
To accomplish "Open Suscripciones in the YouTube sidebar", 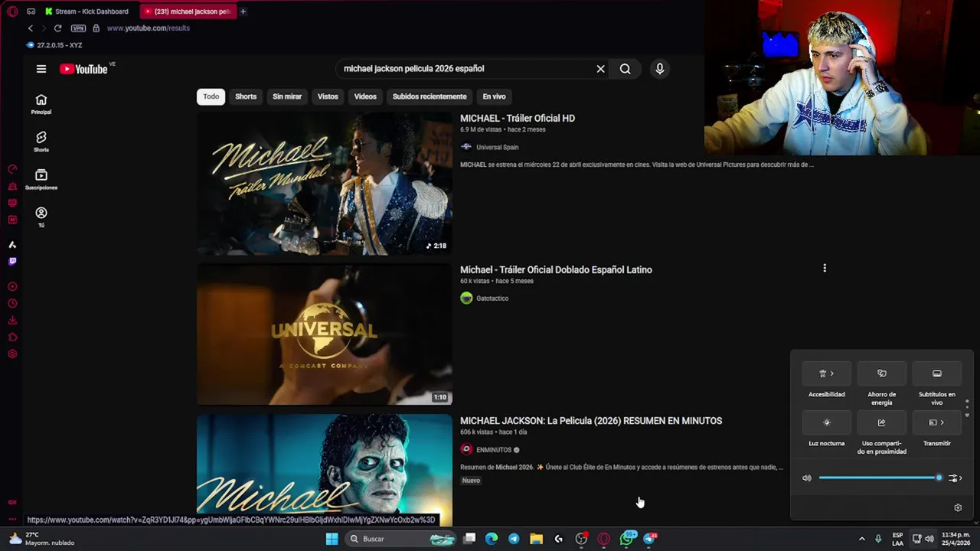I will [41, 179].
